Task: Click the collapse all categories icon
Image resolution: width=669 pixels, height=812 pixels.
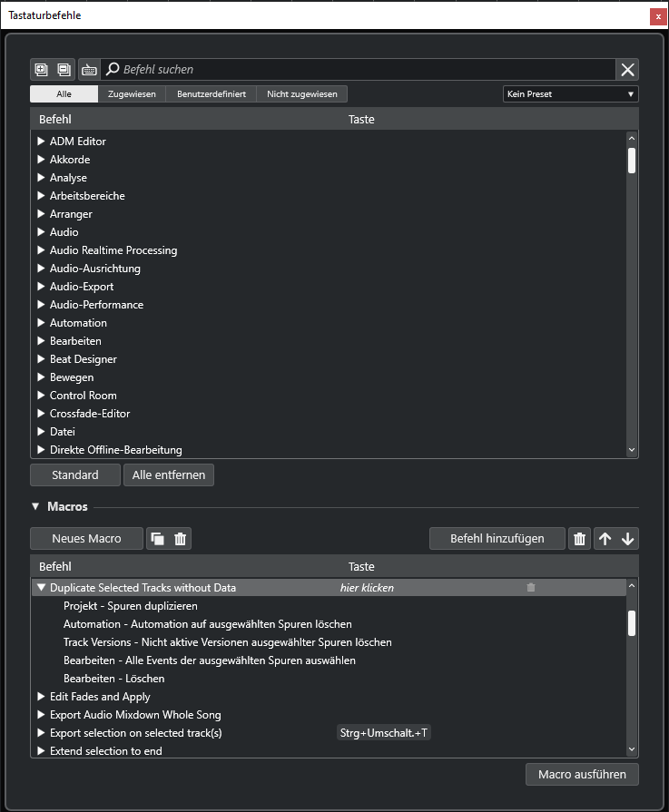Action: (x=64, y=69)
